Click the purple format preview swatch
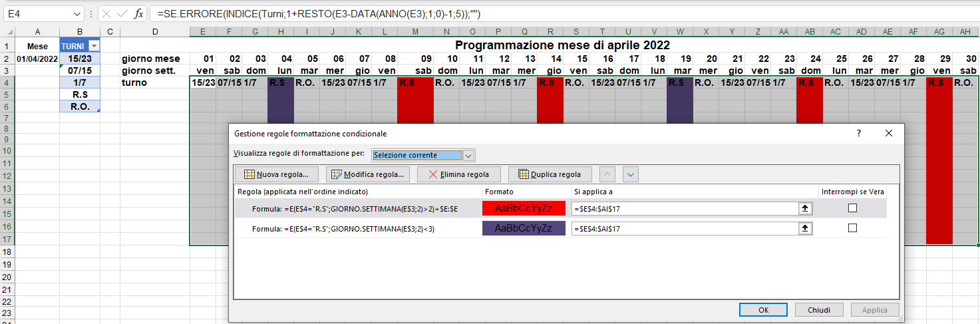The height and width of the screenshot is (324, 980). 524,228
